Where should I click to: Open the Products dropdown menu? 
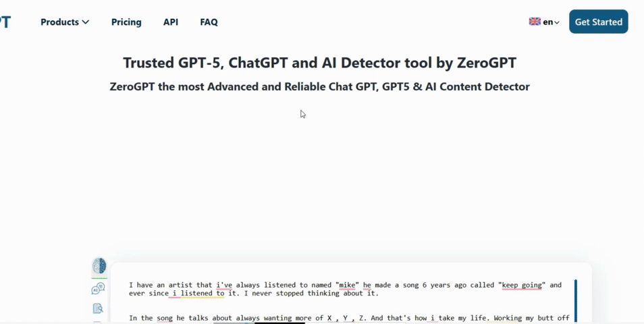click(65, 22)
